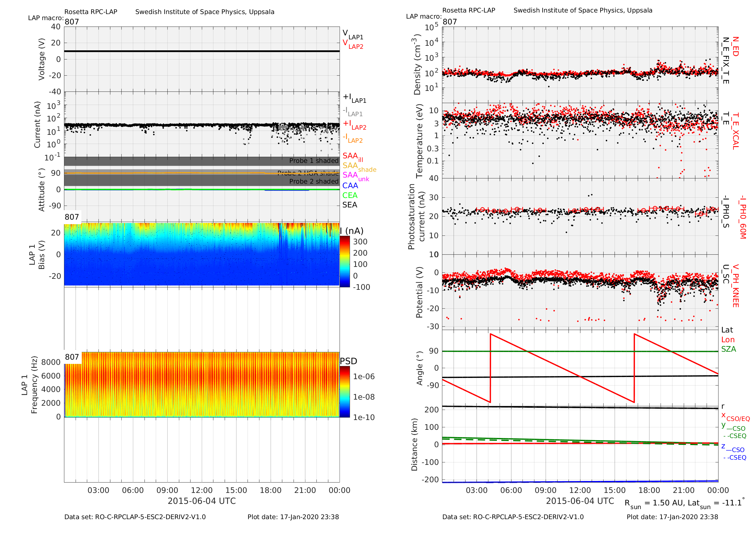This screenshot has width=756, height=535.
Task: Click the black V_LAP1 legend label
Action: (x=353, y=34)
